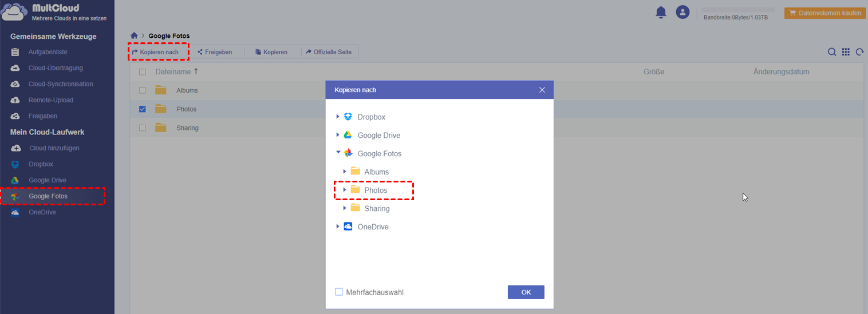This screenshot has width=868, height=314.
Task: Confirm with the OK button
Action: click(x=526, y=292)
